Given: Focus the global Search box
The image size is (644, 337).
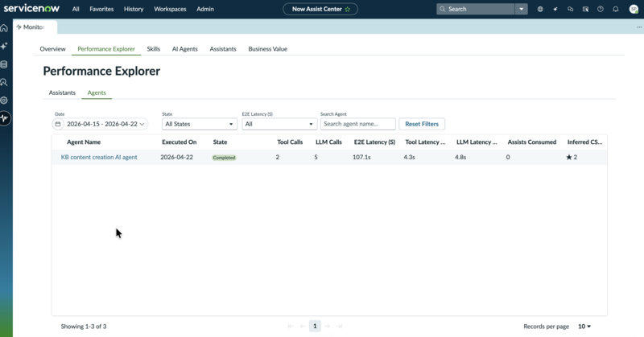Looking at the screenshot, I should pyautogui.click(x=476, y=9).
